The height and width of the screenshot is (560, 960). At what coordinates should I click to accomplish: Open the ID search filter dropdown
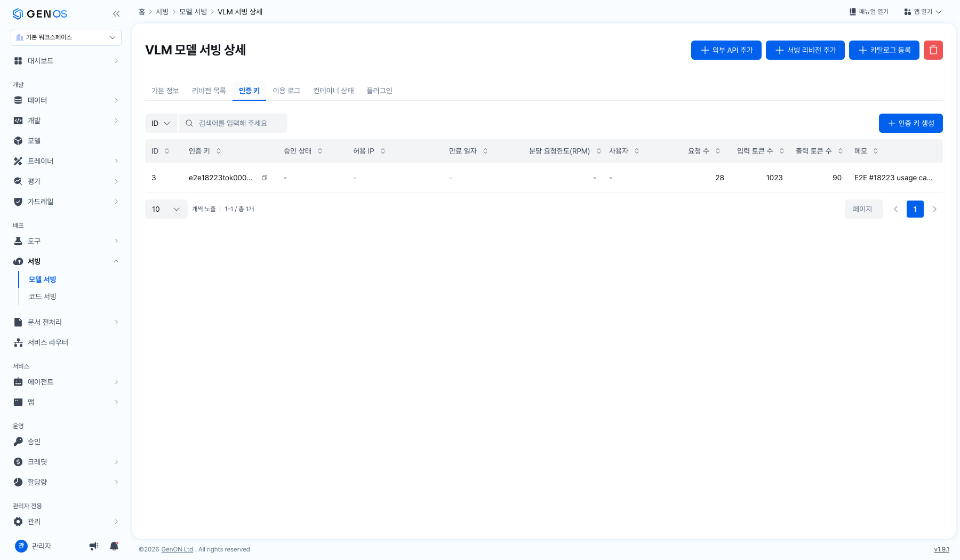point(161,123)
